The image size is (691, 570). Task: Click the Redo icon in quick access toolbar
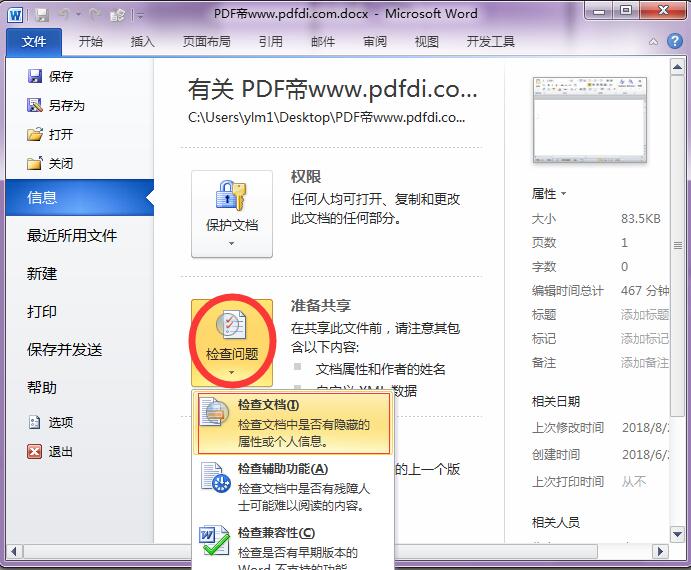point(95,15)
